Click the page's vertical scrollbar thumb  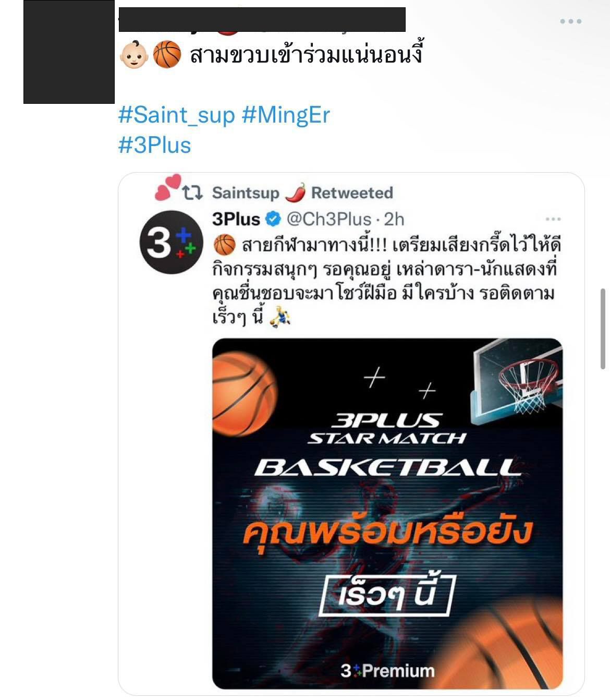click(x=603, y=328)
